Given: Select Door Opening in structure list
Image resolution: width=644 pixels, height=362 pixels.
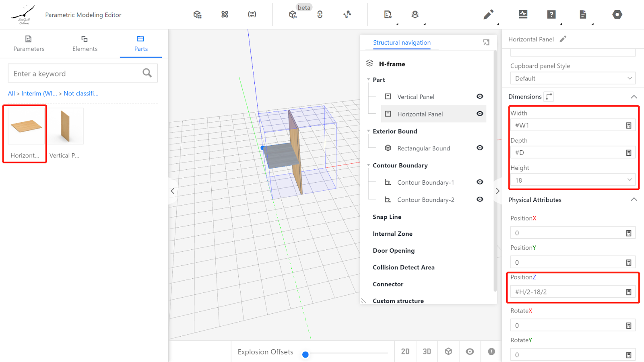Looking at the screenshot, I should point(393,251).
